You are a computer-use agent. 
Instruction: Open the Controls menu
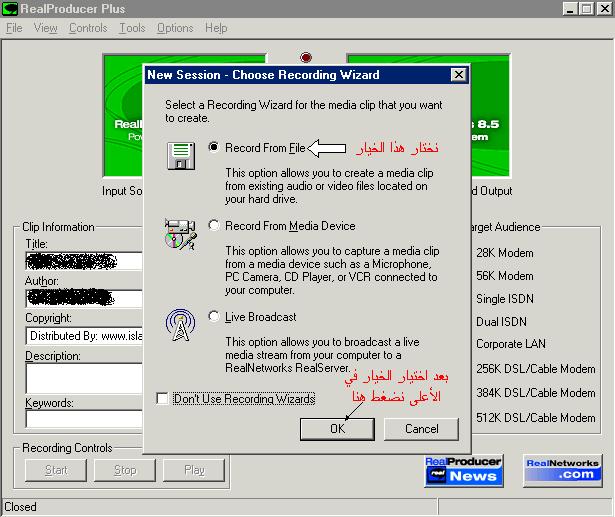[88, 28]
